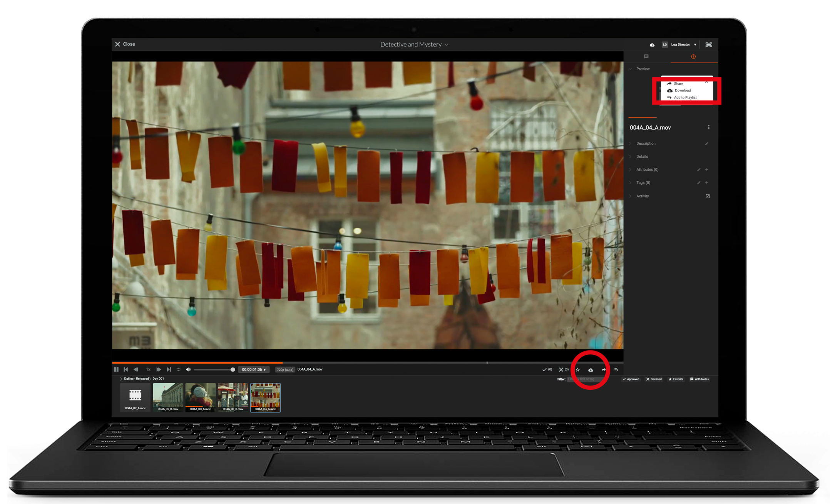This screenshot has width=830, height=504.
Task: Open the 720p (auto) quality dropdown
Action: (285, 370)
